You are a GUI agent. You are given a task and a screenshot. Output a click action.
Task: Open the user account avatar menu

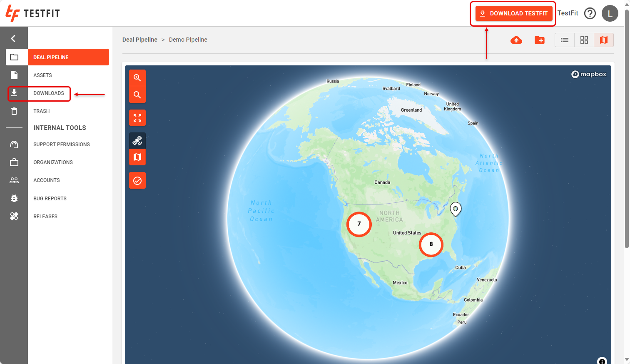coord(610,13)
